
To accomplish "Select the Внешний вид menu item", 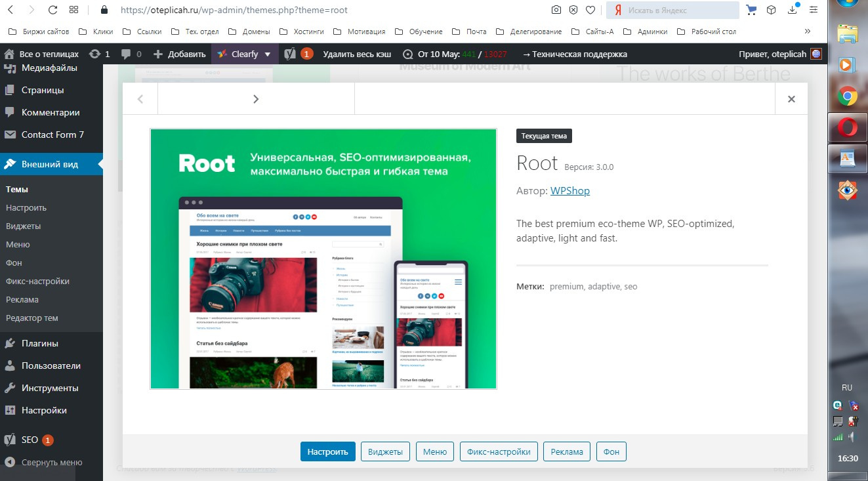I will coord(51,164).
